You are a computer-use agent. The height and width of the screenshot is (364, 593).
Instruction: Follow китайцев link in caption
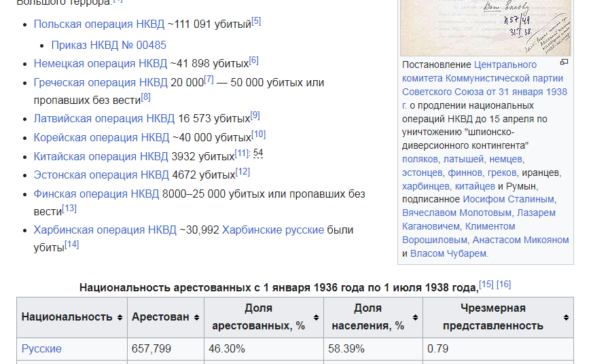(475, 186)
